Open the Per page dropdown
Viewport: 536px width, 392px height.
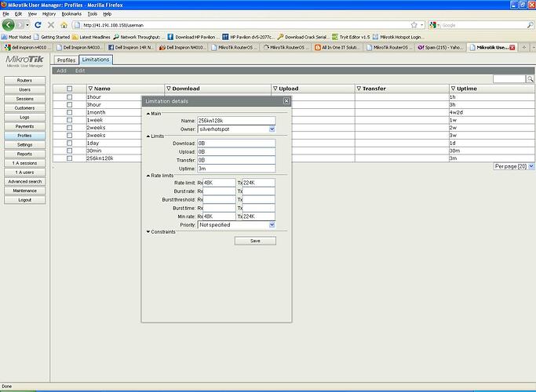point(531,166)
